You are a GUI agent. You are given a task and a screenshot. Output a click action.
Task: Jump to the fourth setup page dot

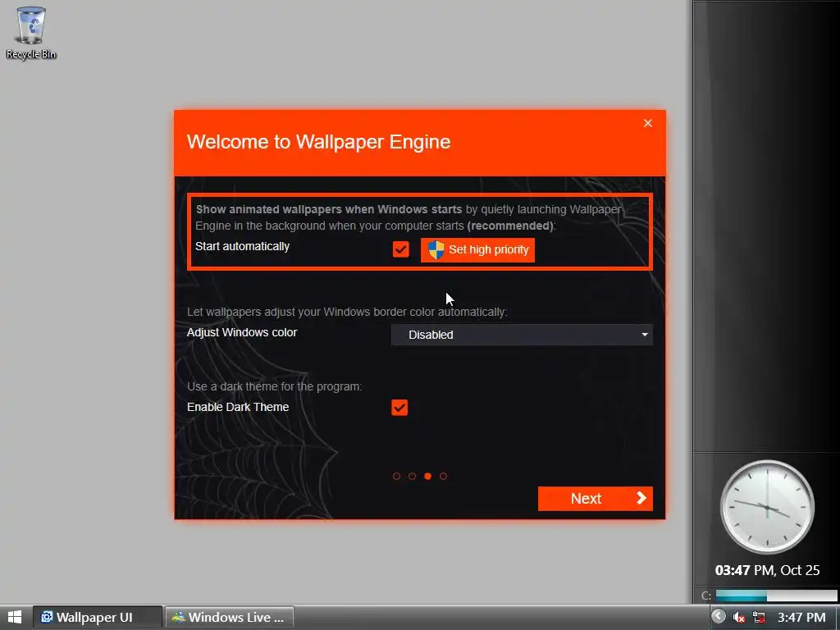[443, 477]
